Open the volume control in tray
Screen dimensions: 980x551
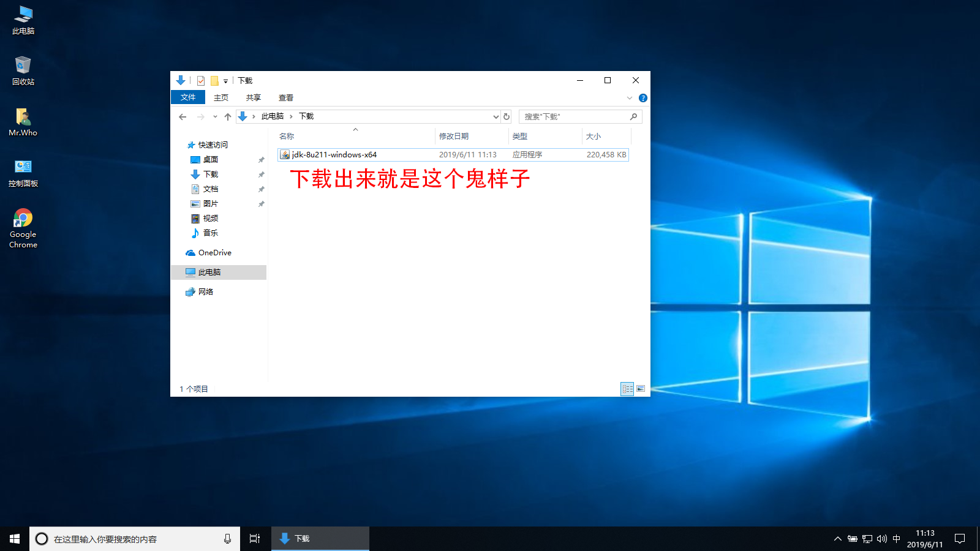point(882,539)
